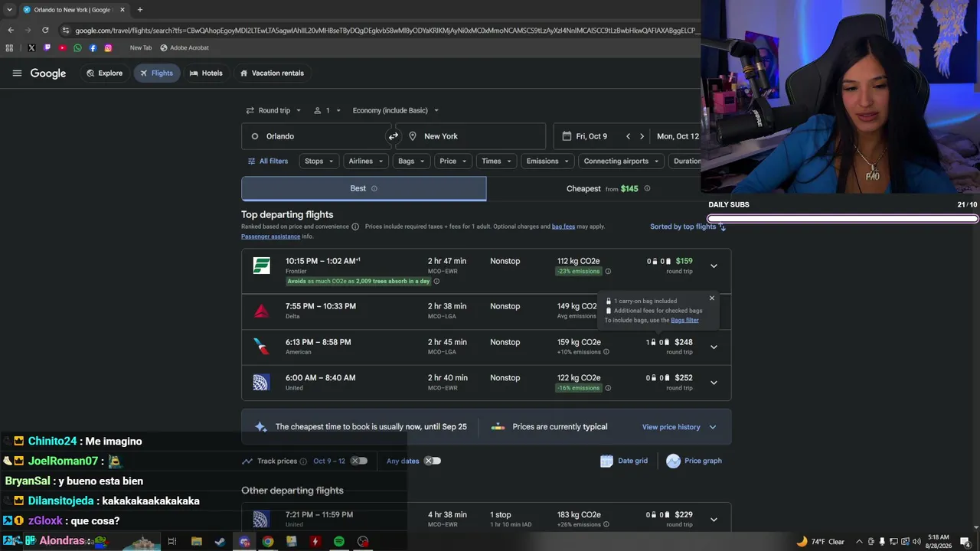Show hidden system tray icons

coord(859,542)
